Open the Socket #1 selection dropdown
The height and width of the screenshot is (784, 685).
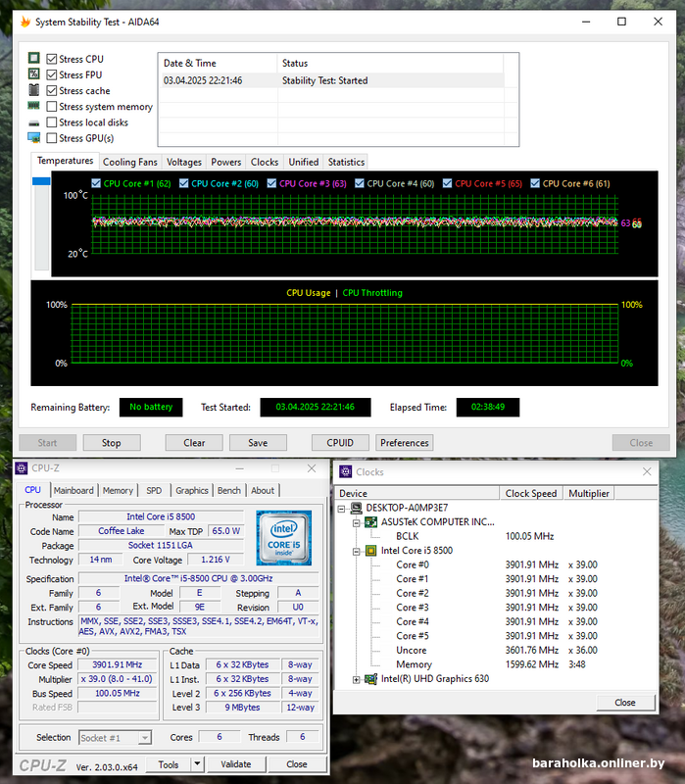[x=144, y=738]
